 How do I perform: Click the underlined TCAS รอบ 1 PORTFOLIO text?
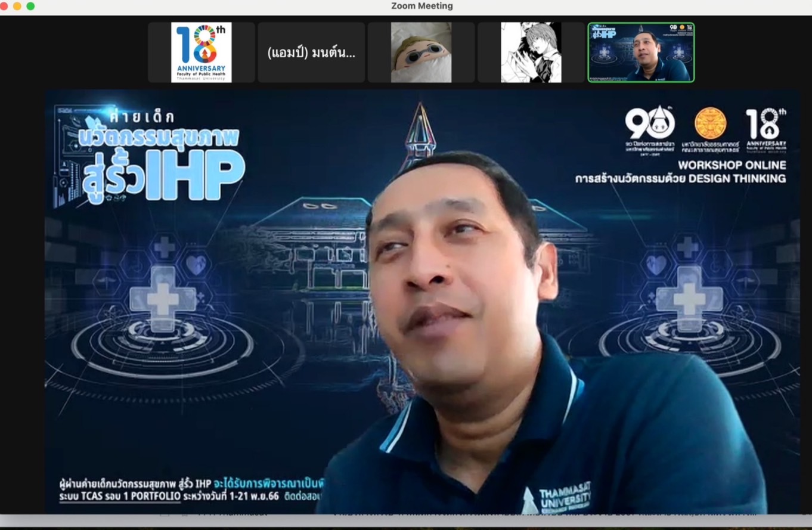point(120,497)
